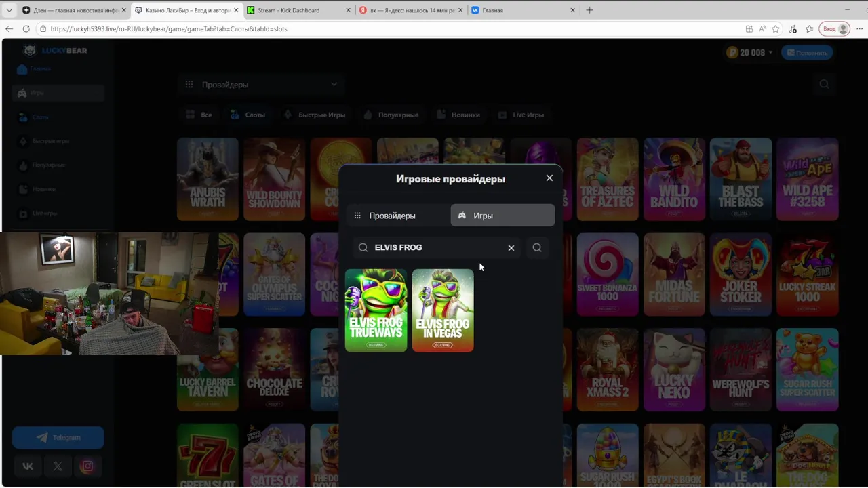
Task: Switch to the Яндекс search tab
Action: point(412,10)
